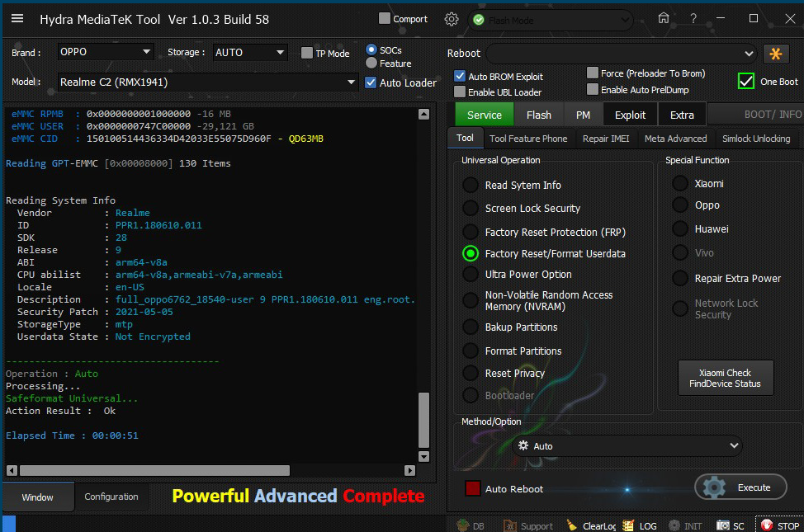Select Xiaomi special function
804x532 pixels.
[x=680, y=183]
